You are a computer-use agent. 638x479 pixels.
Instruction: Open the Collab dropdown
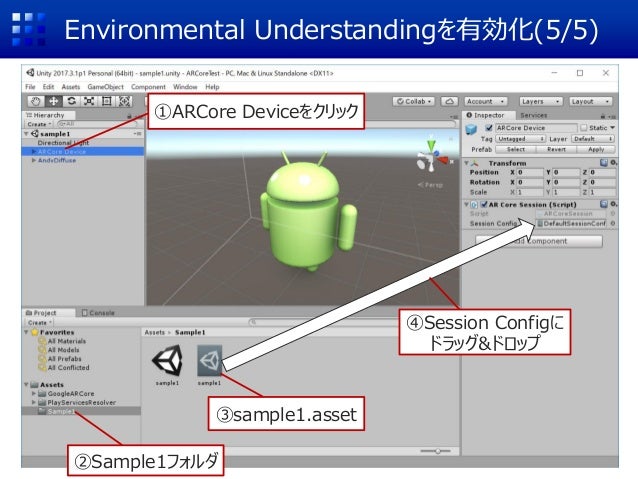[413, 101]
